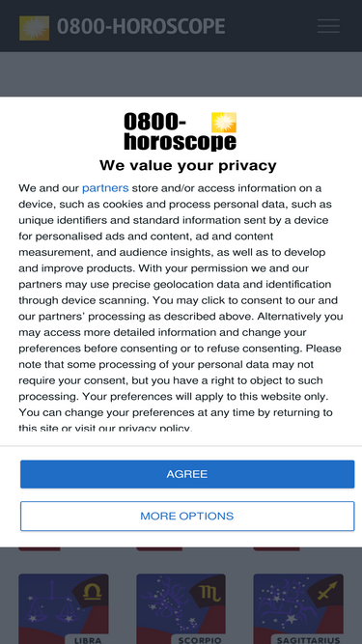Select the Sagittarius zodiac tile
362x644 pixels.
point(298,608)
